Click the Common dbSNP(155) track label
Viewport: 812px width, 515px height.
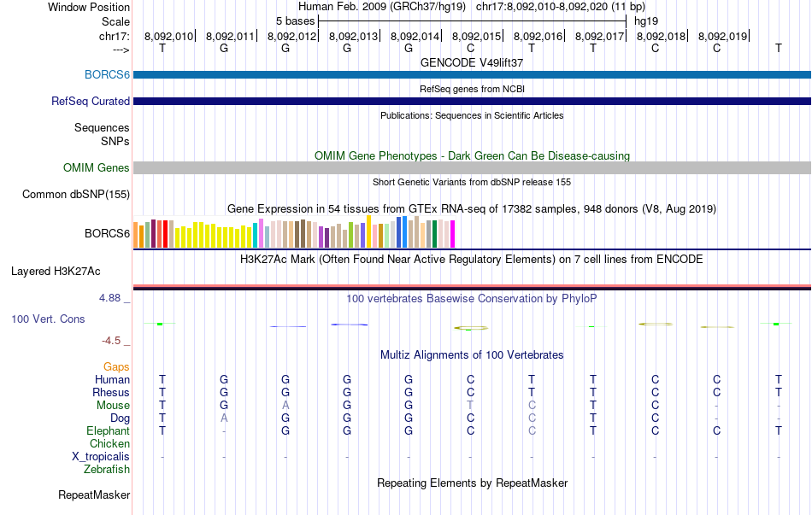coord(76,194)
